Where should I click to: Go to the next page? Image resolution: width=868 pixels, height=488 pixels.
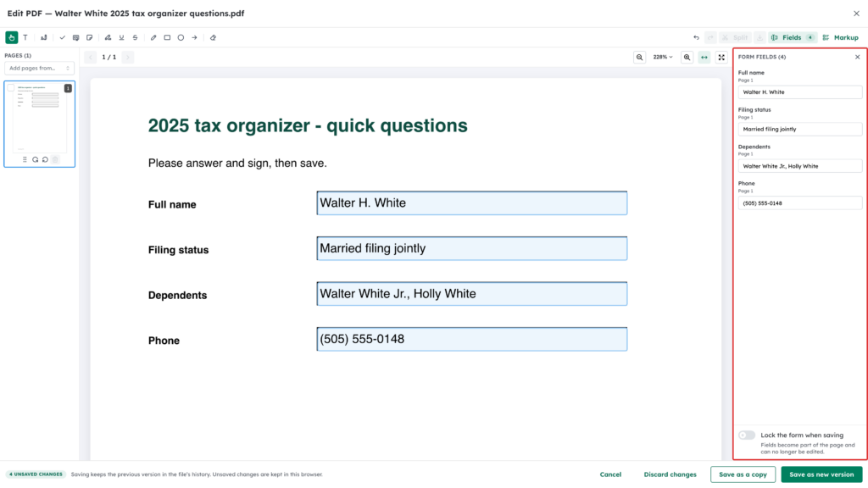click(x=128, y=57)
